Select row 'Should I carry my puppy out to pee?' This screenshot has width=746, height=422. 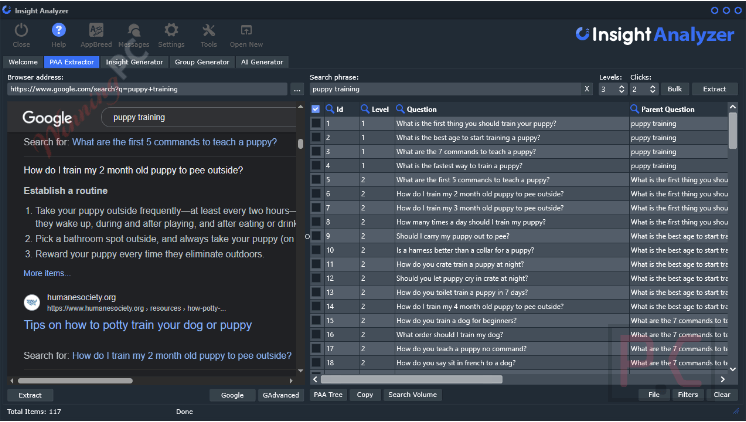pyautogui.click(x=519, y=236)
